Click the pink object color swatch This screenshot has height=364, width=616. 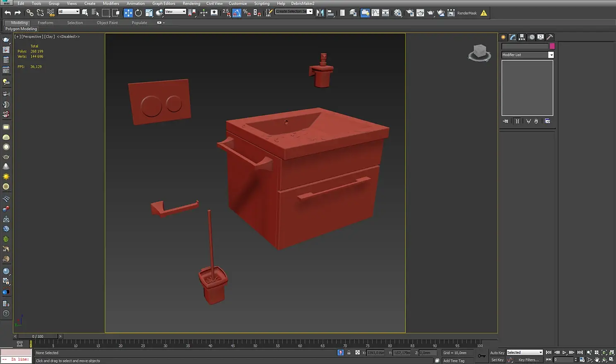552,46
